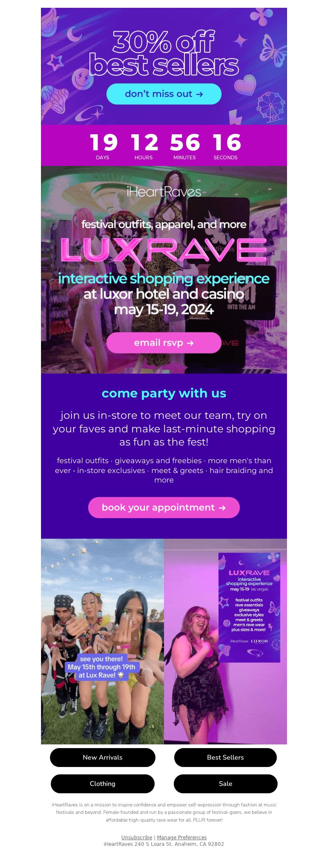Click the "30% off best sellers" headline

tap(164, 53)
